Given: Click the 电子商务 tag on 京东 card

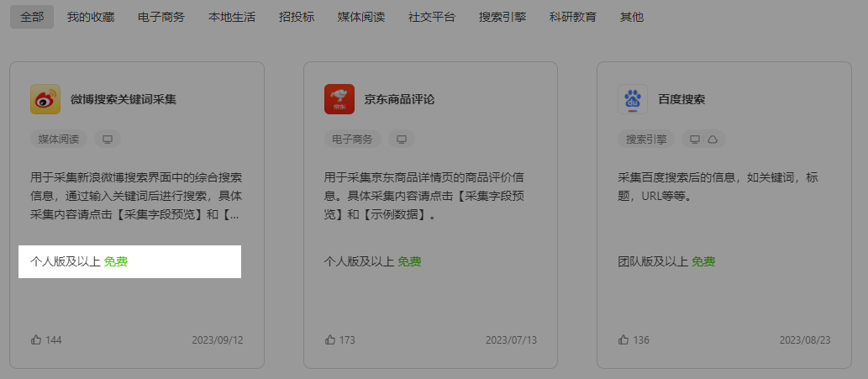Looking at the screenshot, I should pos(353,139).
